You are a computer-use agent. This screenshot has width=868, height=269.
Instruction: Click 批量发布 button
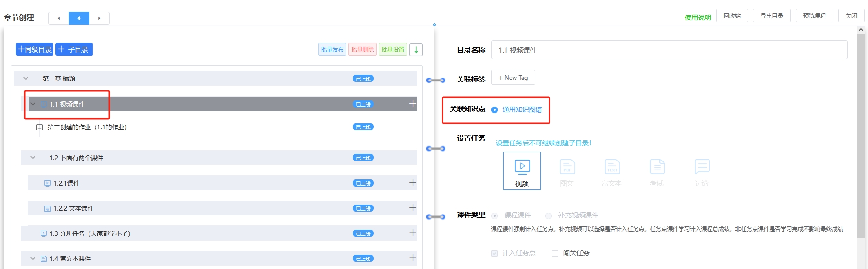pyautogui.click(x=332, y=50)
